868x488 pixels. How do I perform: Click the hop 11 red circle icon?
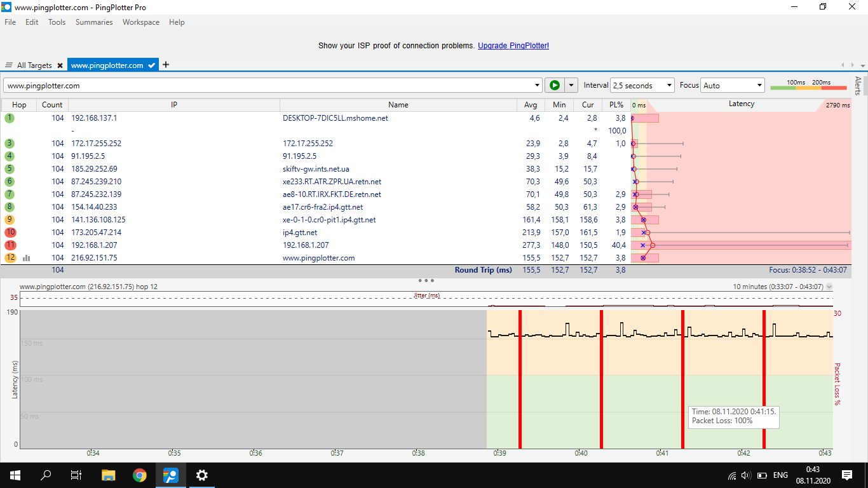pyautogui.click(x=10, y=245)
